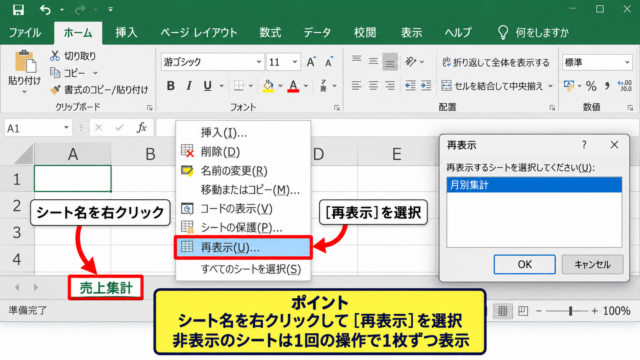Image resolution: width=640 pixels, height=360 pixels.
Task: Click the Undo arrow icon
Action: point(45,9)
